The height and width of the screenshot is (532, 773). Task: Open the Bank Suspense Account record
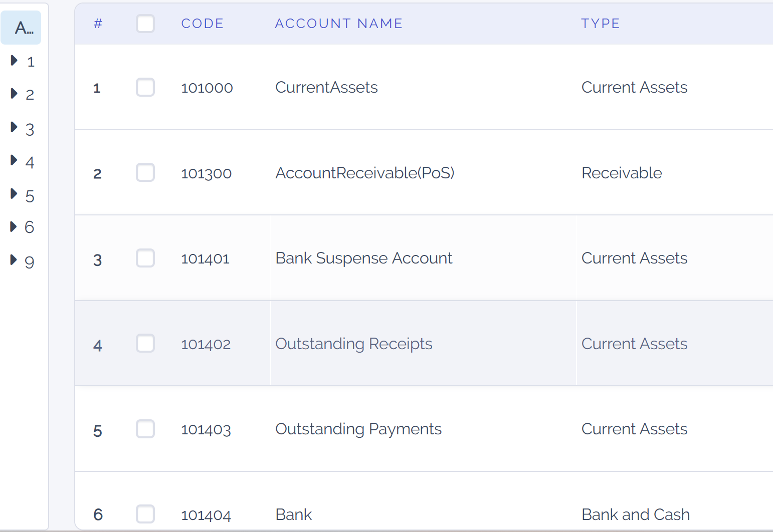pos(364,258)
